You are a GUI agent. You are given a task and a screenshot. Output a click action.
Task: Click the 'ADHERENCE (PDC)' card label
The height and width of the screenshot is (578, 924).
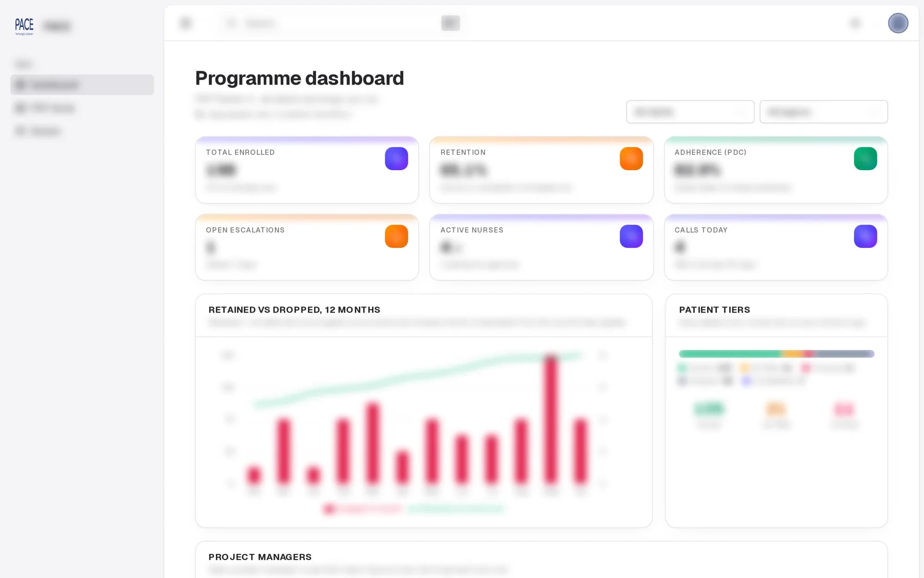(711, 152)
